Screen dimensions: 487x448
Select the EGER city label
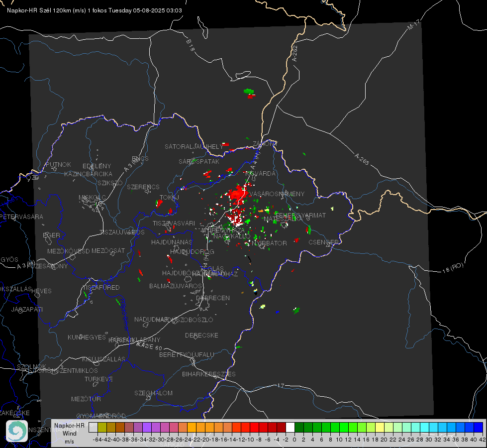coord(51,235)
